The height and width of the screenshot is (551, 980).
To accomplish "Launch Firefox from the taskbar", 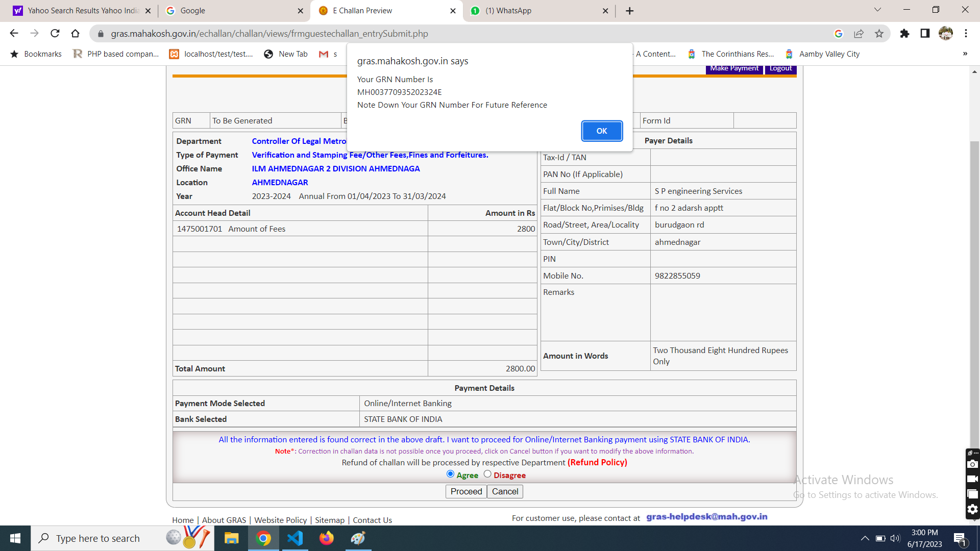I will coord(326,538).
